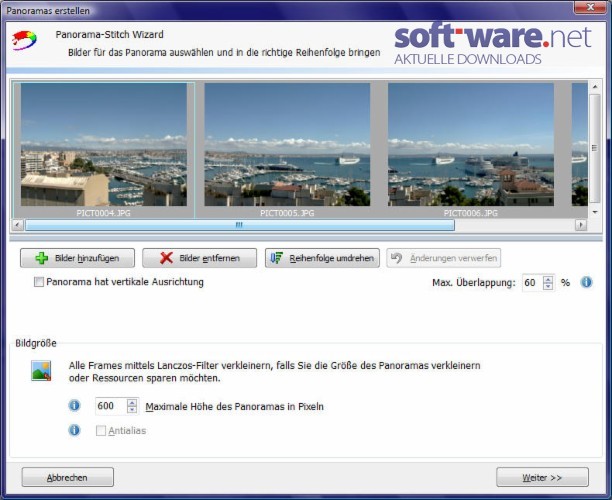The image size is (612, 500).
Task: Click the partially visible fourth thumbnail
Action: [580, 144]
